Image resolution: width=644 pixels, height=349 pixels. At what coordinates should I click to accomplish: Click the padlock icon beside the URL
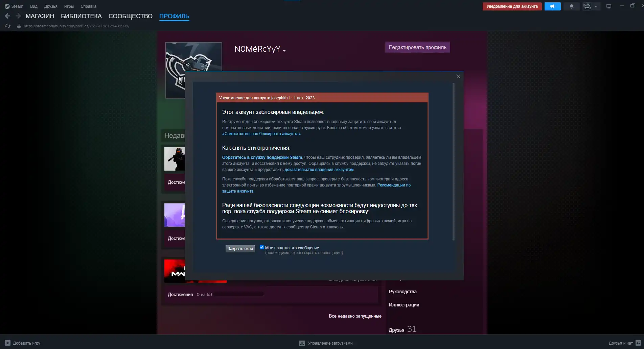click(19, 26)
